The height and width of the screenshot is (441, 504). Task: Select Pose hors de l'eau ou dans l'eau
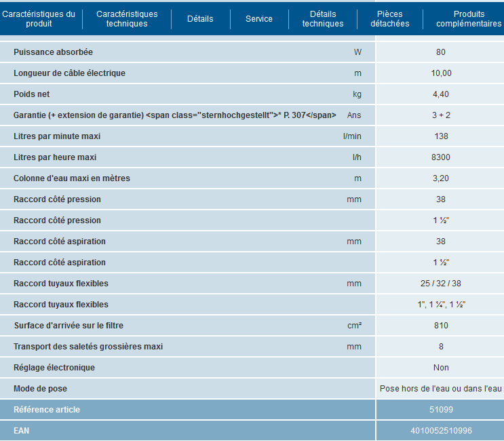click(441, 389)
